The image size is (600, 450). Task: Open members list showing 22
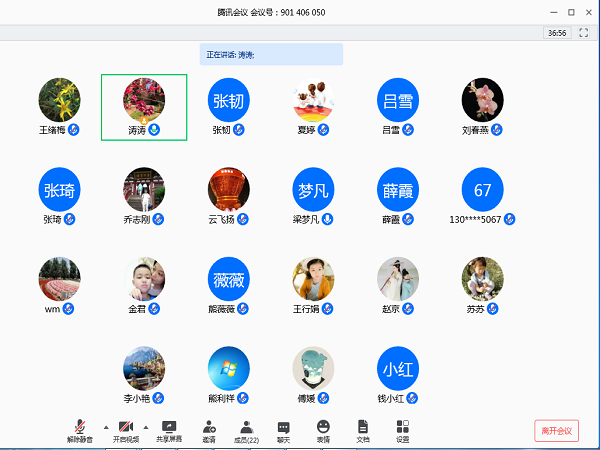246,431
